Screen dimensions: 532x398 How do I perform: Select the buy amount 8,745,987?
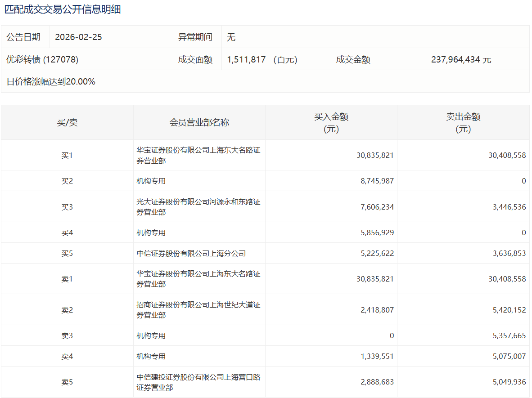click(x=374, y=181)
